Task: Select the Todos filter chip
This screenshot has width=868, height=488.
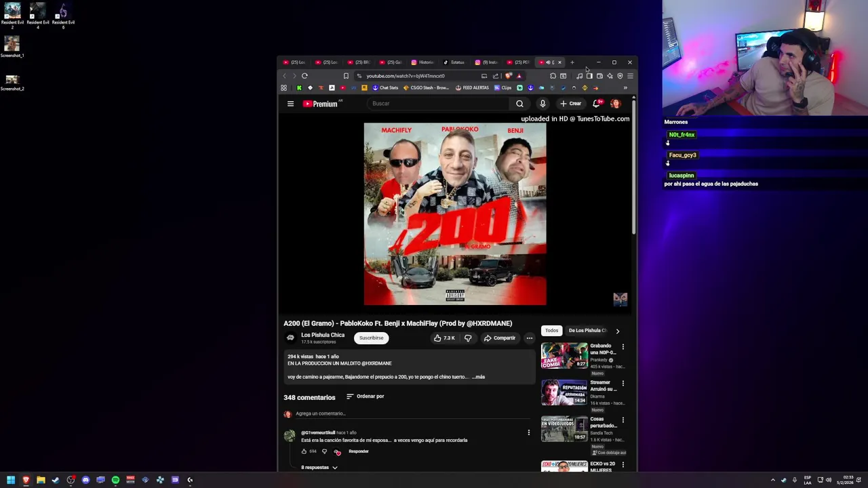Action: coord(551,331)
